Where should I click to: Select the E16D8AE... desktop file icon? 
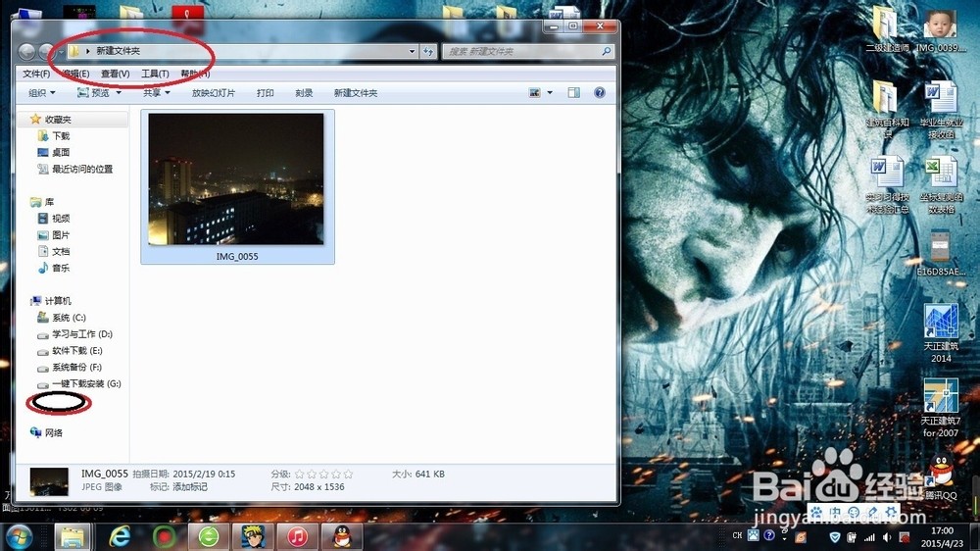(941, 253)
